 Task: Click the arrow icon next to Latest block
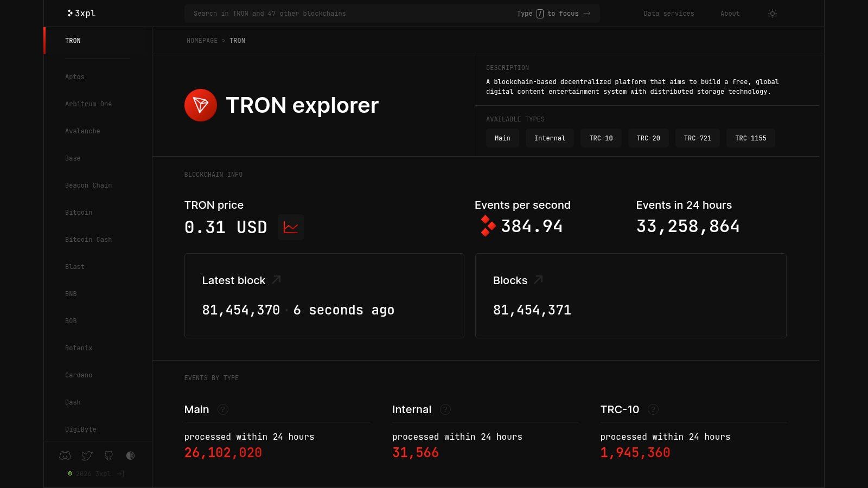tap(276, 279)
